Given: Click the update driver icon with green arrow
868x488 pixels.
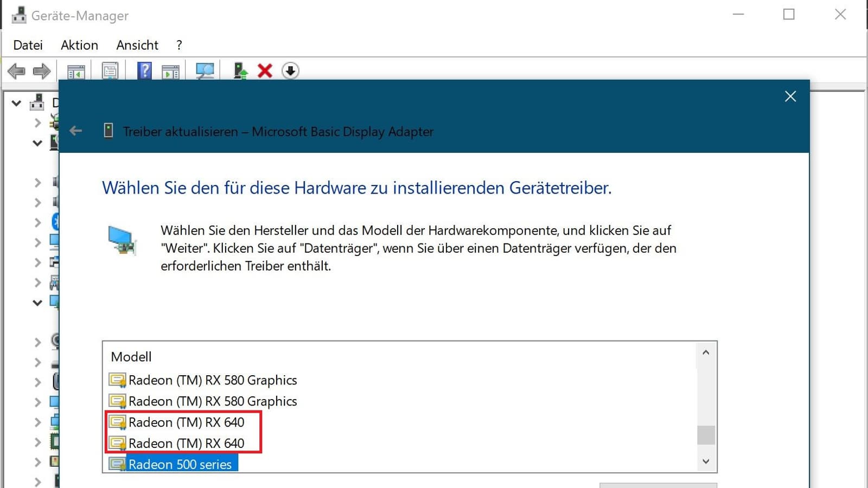Looking at the screenshot, I should click(240, 71).
